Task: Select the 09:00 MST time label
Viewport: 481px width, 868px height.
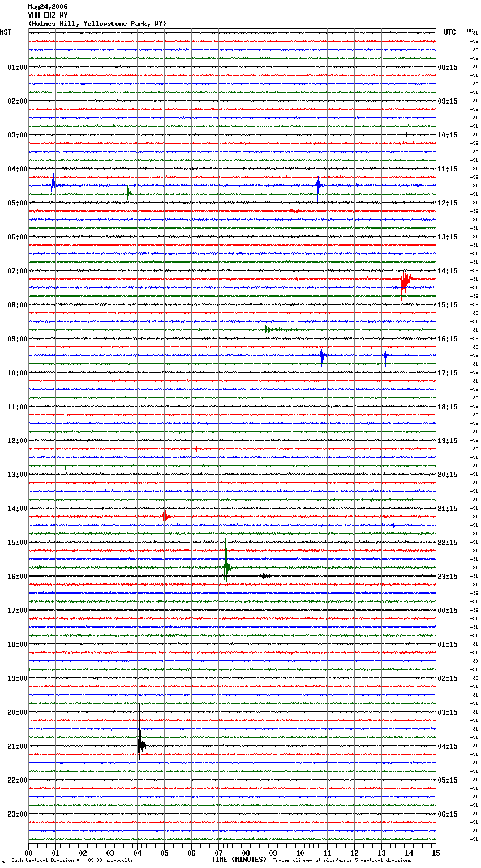Action: coord(18,339)
